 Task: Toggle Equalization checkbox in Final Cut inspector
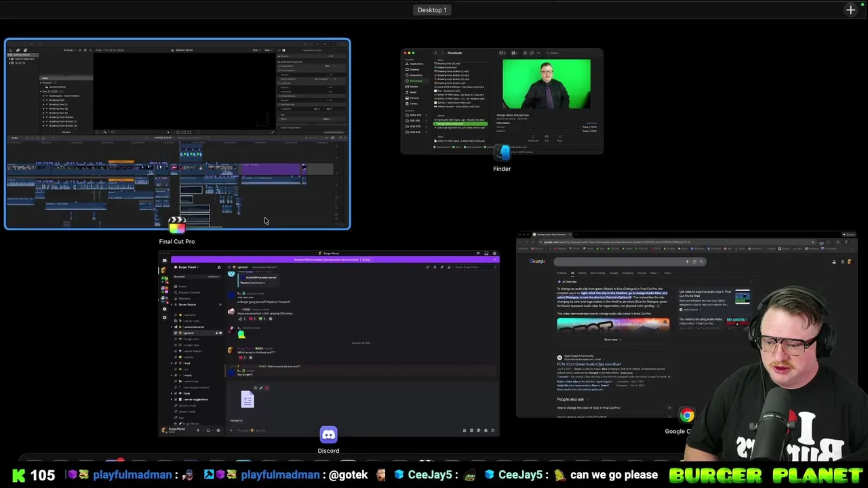point(279,66)
